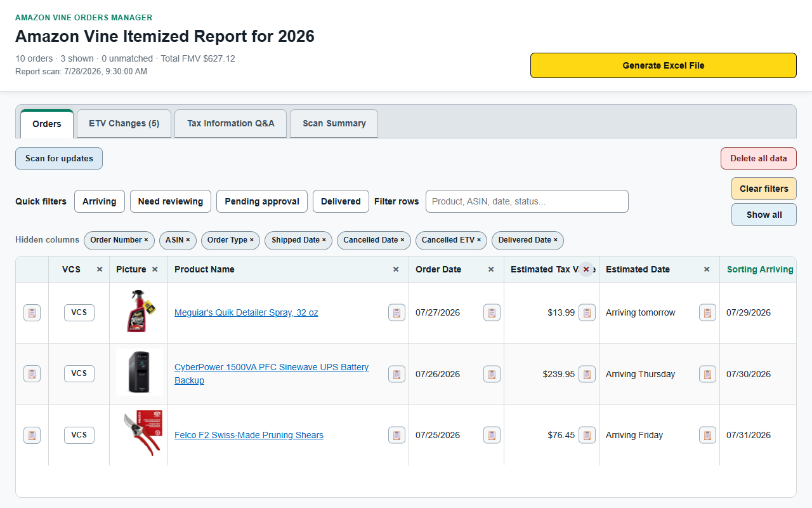Hide the Estimated Tax Value column
812x508 pixels.
click(586, 269)
